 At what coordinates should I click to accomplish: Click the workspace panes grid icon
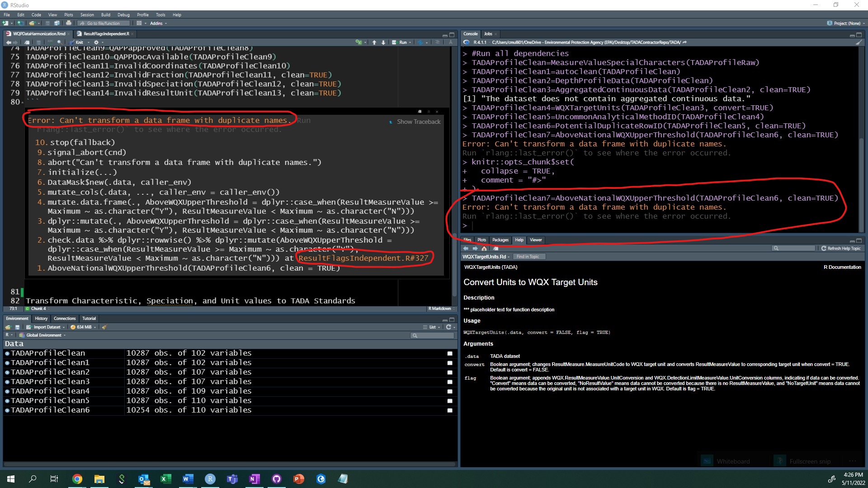[x=139, y=23]
